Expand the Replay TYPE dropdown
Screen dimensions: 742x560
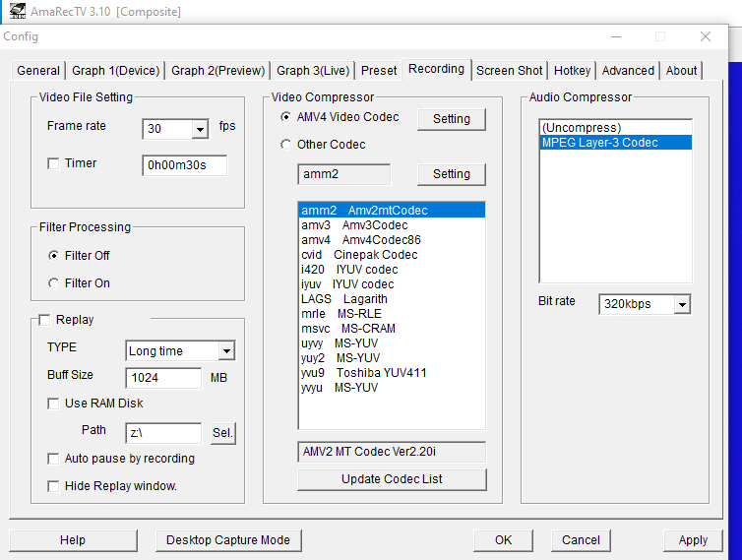(x=226, y=351)
